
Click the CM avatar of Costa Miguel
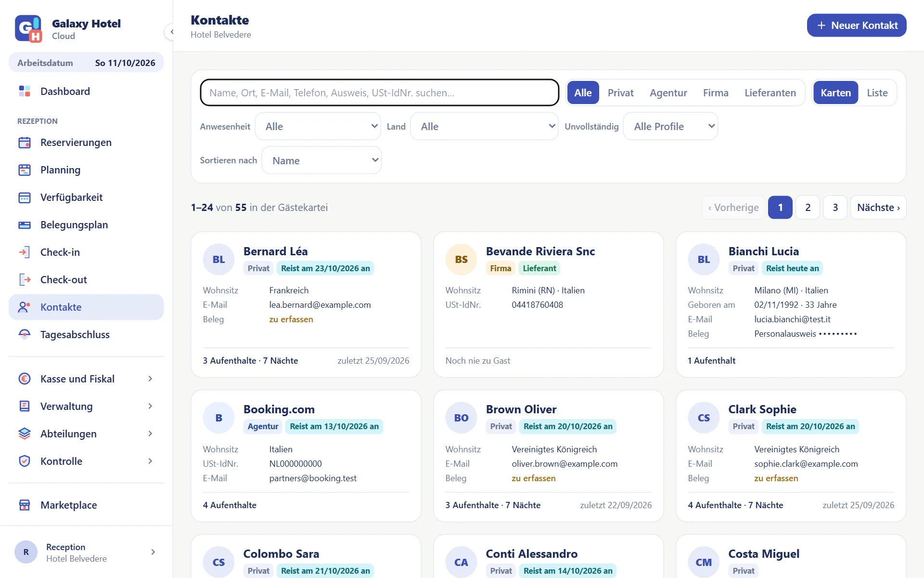point(704,562)
